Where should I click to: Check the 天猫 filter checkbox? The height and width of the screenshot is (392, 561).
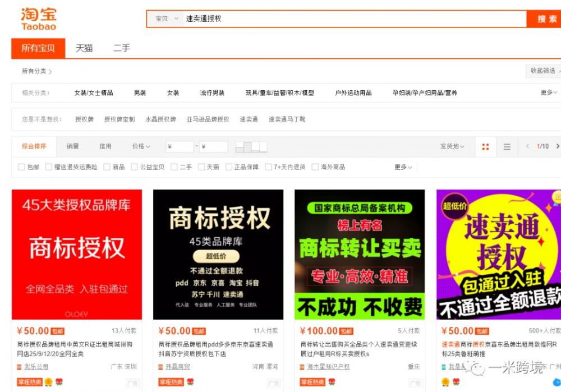(x=201, y=167)
